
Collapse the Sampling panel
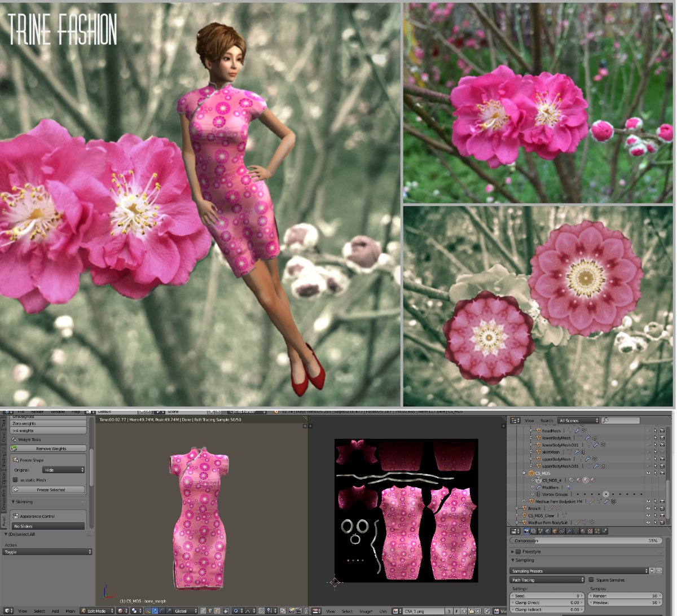513,560
